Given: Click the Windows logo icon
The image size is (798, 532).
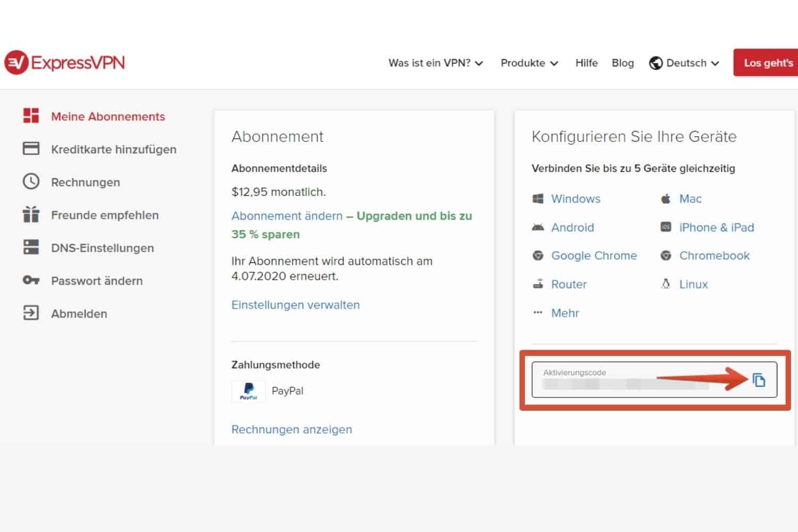Looking at the screenshot, I should (538, 199).
